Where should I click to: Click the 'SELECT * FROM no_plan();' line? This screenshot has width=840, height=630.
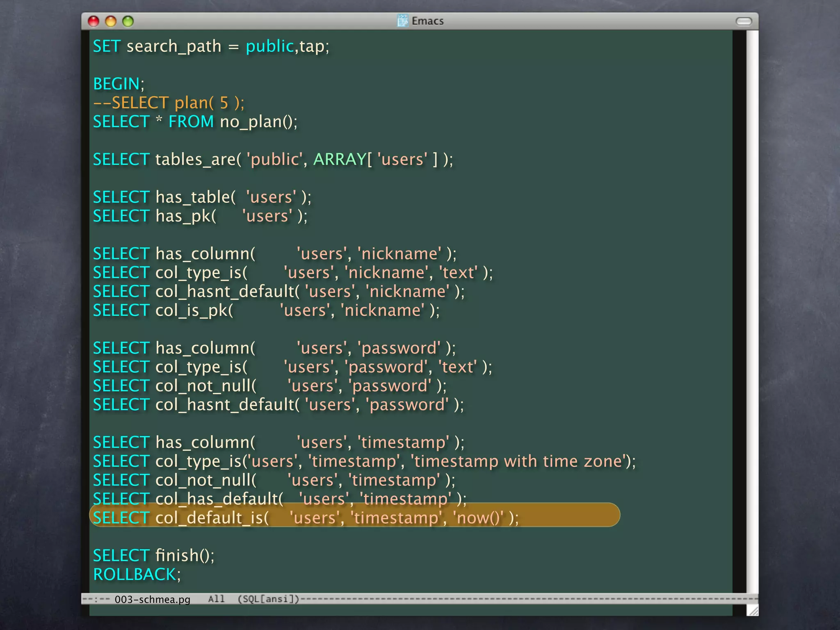tap(195, 122)
